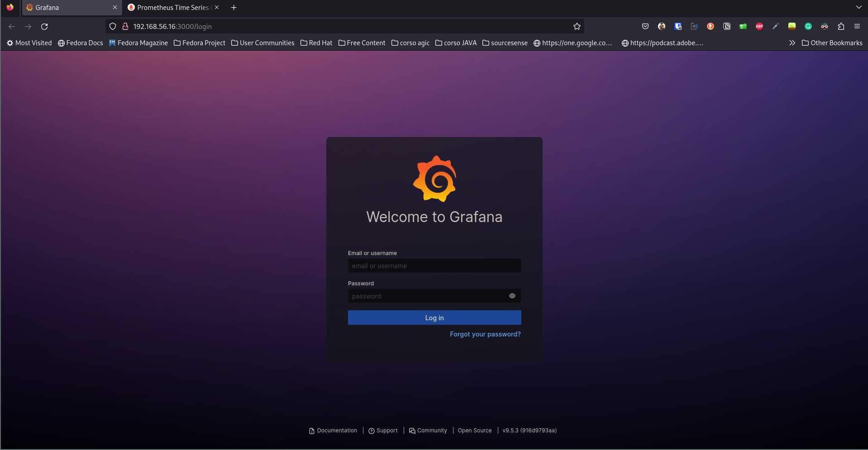This screenshot has height=450, width=868.
Task: Click the insecure connection lock icon
Action: (125, 26)
